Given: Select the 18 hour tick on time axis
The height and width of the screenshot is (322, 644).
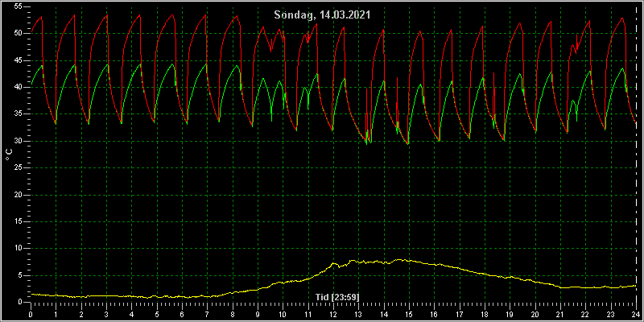Looking at the screenshot, I should [485, 314].
